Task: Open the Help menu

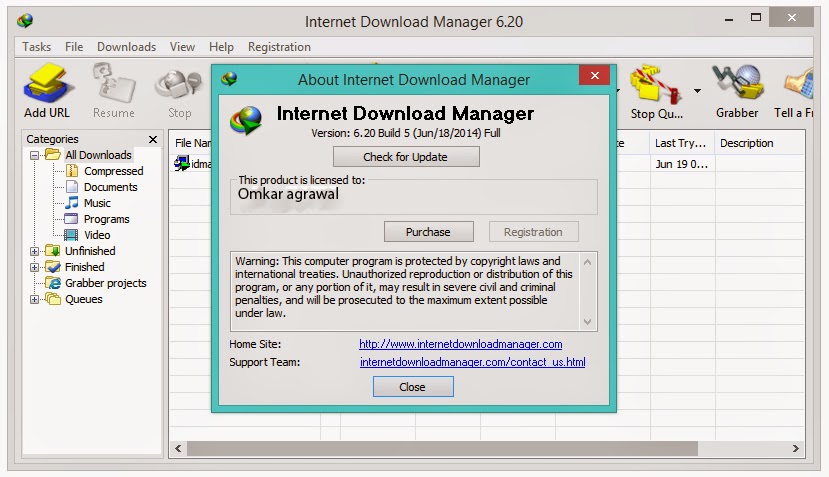Action: [x=221, y=47]
